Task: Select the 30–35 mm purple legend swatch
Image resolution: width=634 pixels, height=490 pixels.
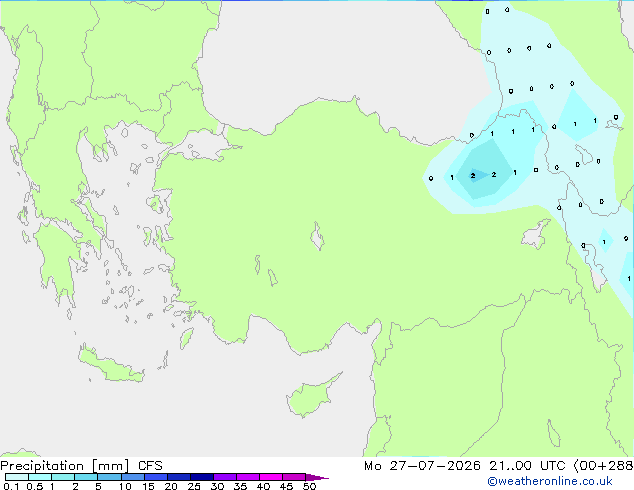Action: coord(225,477)
